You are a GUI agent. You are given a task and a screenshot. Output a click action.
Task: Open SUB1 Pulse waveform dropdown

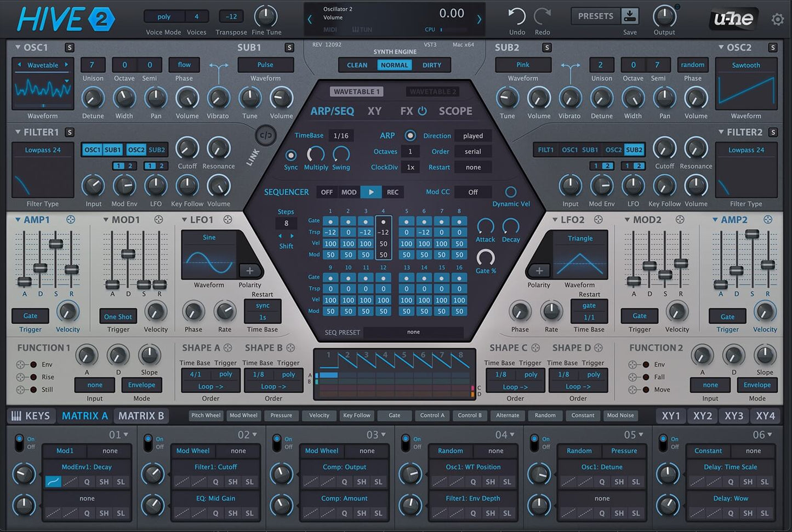pyautogui.click(x=265, y=65)
